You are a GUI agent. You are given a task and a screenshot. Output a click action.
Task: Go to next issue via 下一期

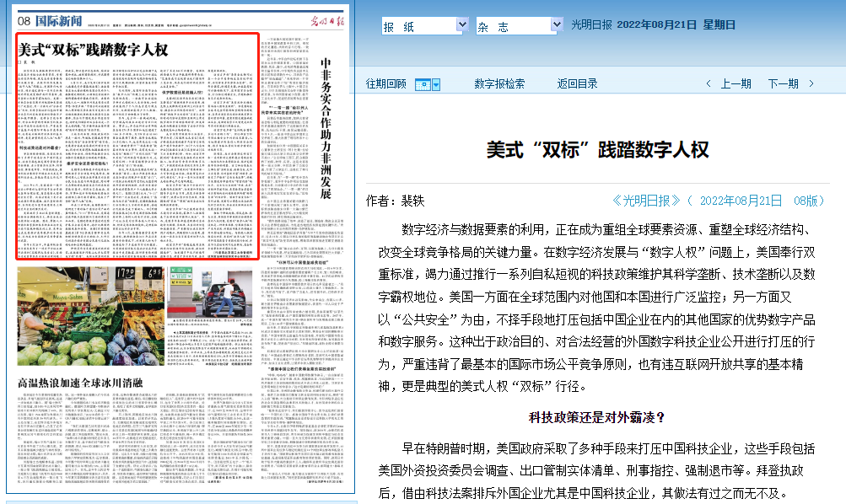coord(783,83)
